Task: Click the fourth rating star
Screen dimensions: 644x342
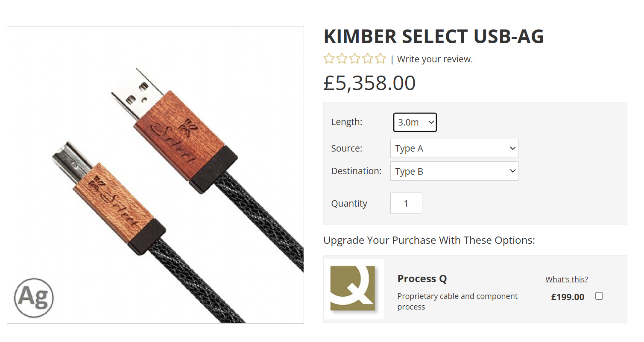Action: click(x=367, y=59)
